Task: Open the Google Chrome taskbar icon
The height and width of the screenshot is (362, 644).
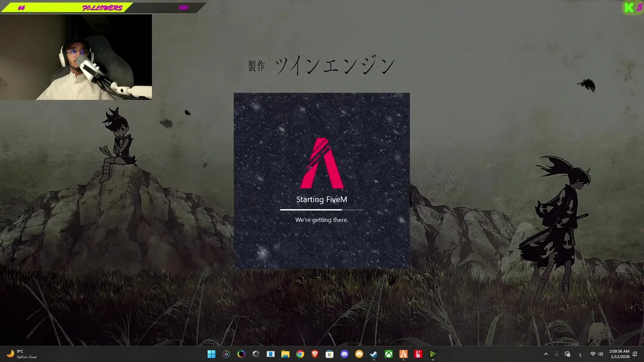Action: click(300, 354)
